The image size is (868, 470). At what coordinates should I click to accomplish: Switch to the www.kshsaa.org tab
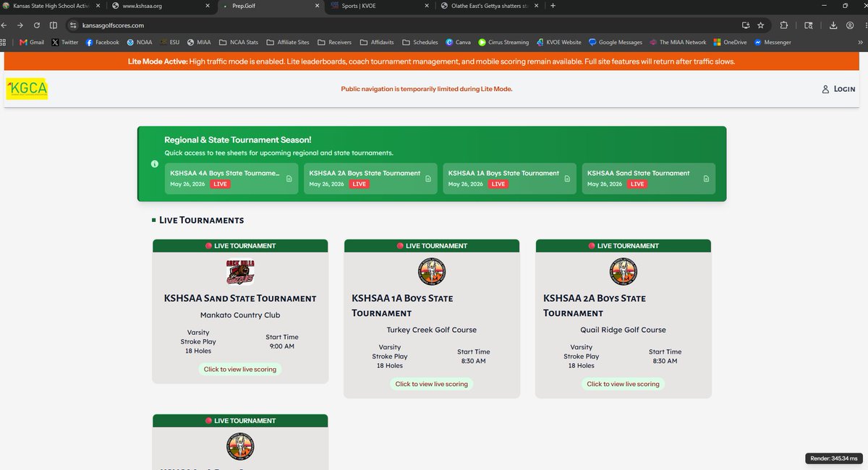click(x=162, y=6)
